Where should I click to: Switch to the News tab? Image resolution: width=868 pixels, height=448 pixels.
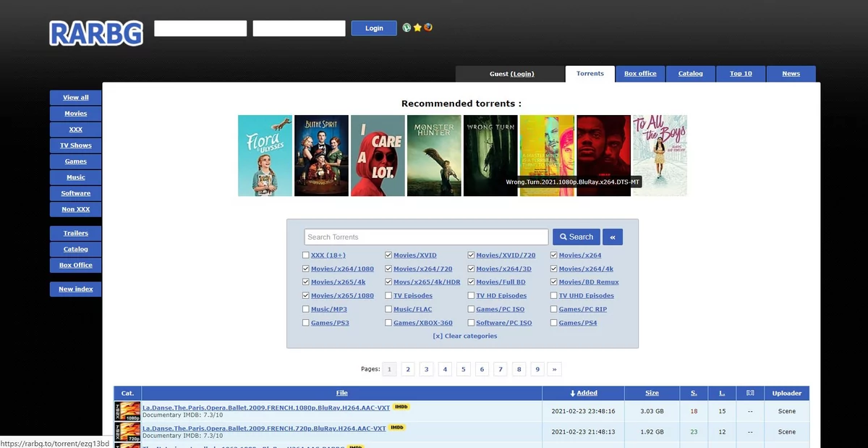pos(791,74)
